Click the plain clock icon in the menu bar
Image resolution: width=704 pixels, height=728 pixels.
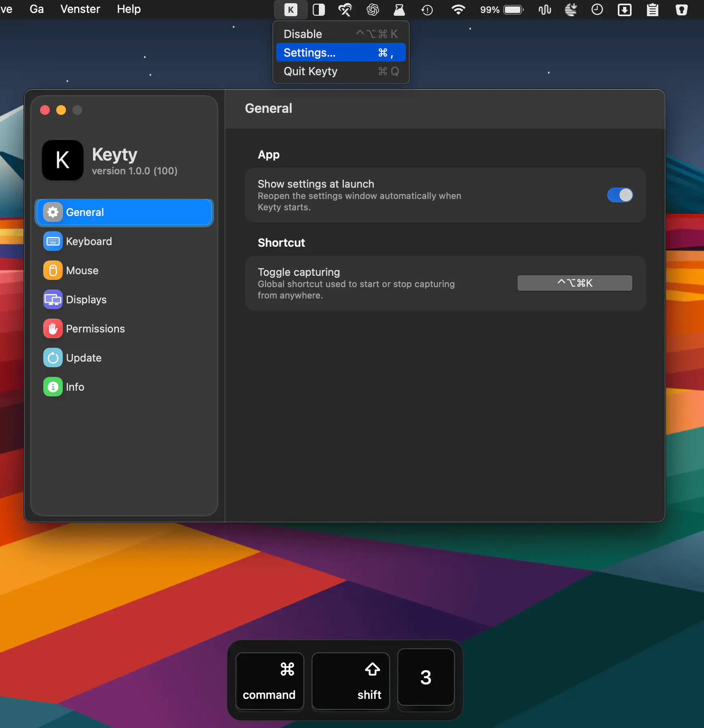tap(597, 10)
